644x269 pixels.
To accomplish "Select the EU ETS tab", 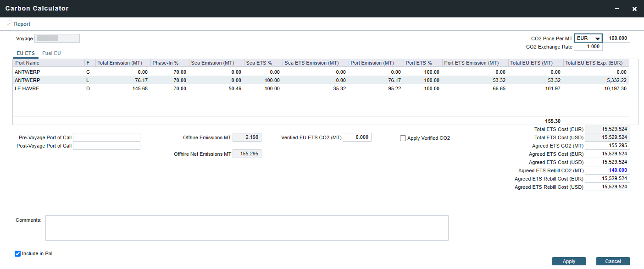I will [x=26, y=53].
